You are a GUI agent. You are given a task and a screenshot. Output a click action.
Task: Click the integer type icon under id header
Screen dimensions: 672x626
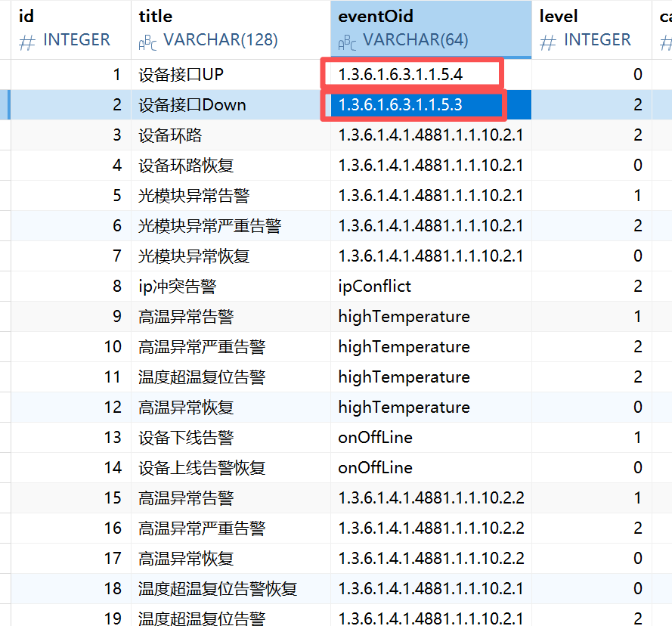pos(26,41)
